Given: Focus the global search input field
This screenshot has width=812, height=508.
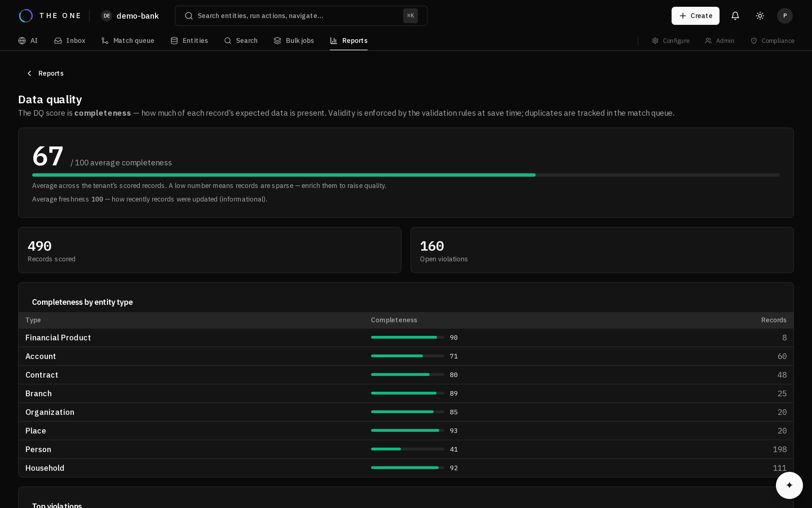Looking at the screenshot, I should [x=301, y=16].
